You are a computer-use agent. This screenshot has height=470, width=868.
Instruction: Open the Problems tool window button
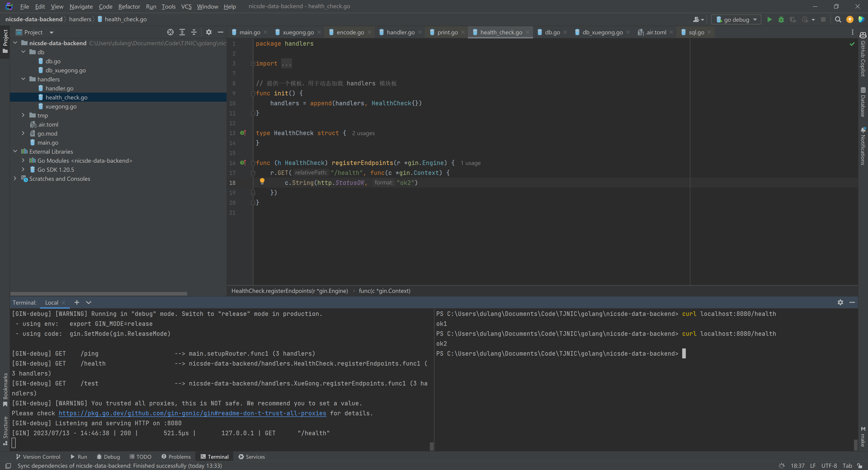[176, 456]
